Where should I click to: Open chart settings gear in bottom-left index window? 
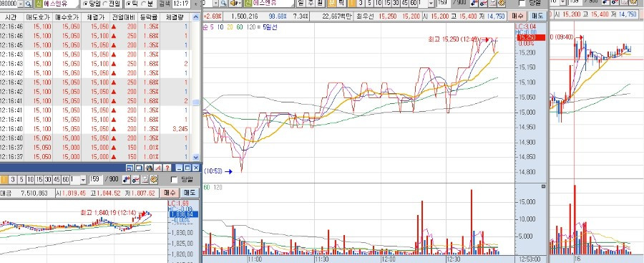(154, 179)
